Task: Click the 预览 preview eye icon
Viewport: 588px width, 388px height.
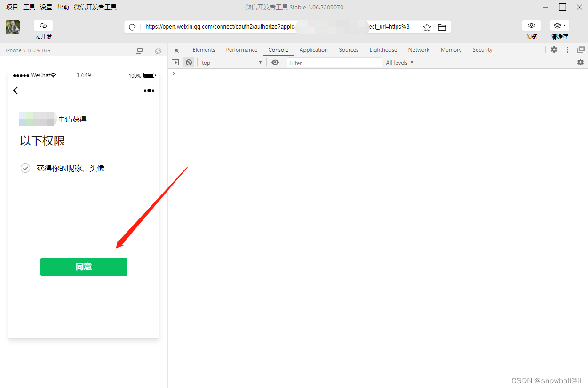Action: click(x=532, y=25)
